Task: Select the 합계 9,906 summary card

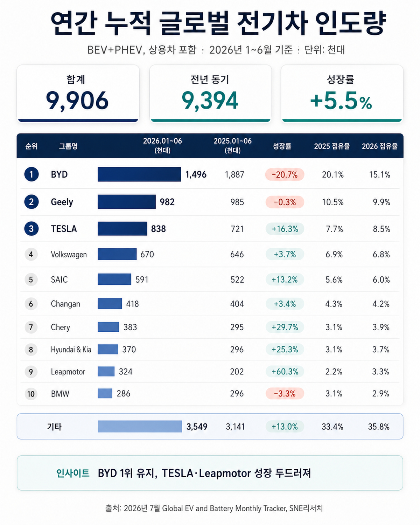Action: point(78,94)
